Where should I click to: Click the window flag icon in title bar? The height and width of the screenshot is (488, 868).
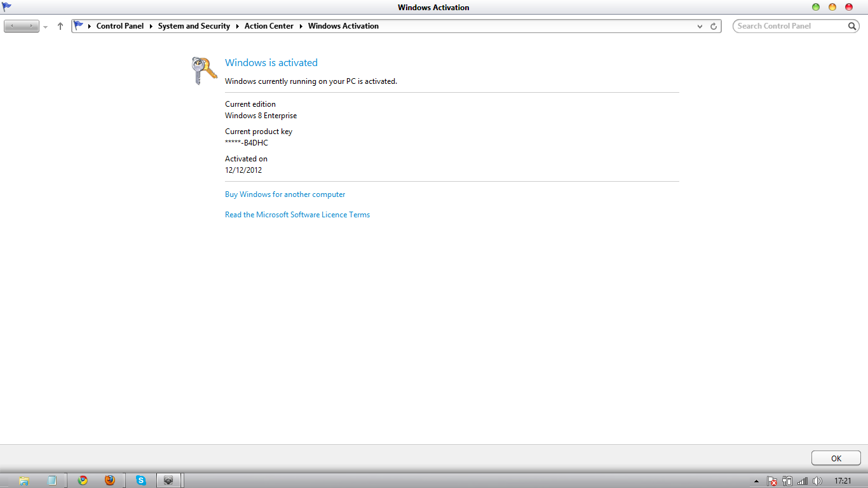coord(7,7)
